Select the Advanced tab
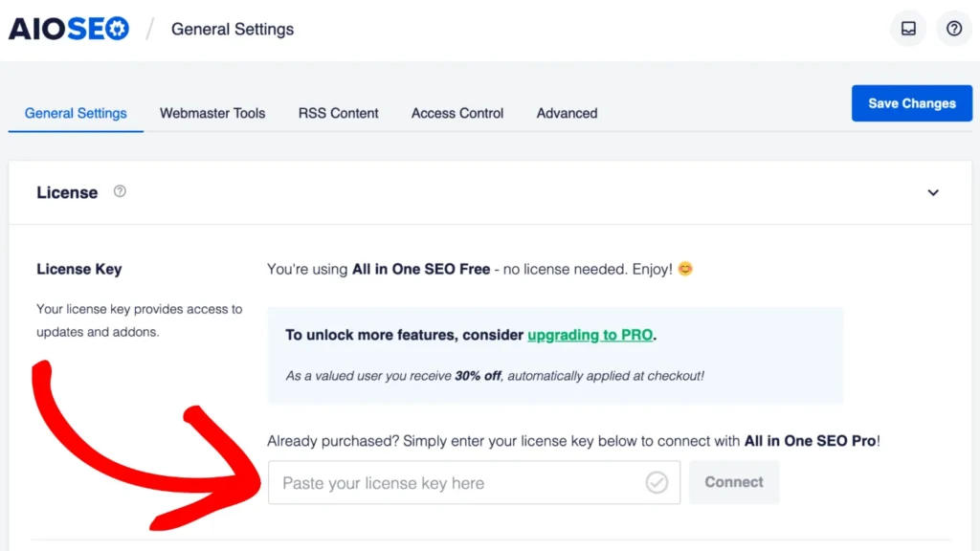The height and width of the screenshot is (551, 980). pos(567,113)
